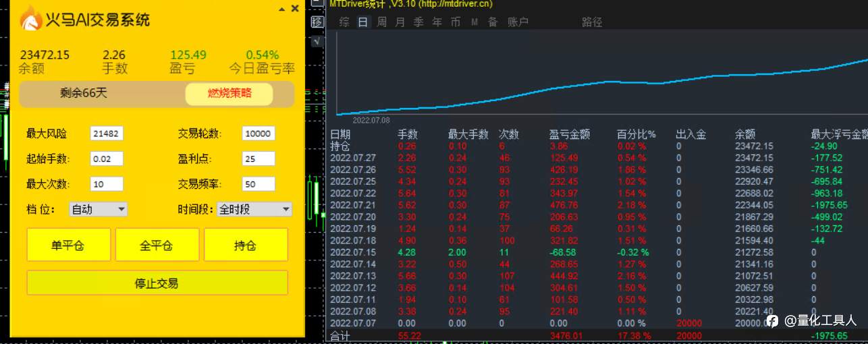Switch to the 周 weekly tab
This screenshot has height=344, width=868.
coord(381,22)
